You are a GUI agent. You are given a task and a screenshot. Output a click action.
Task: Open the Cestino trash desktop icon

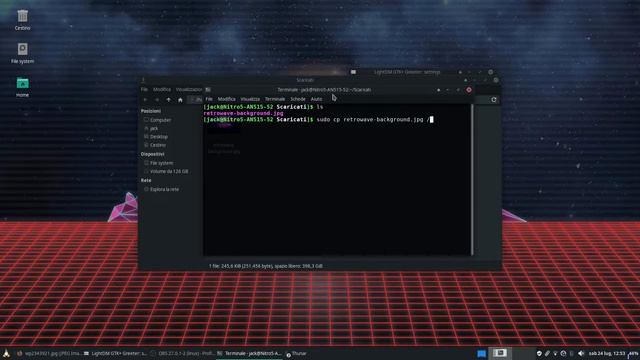coord(22,20)
